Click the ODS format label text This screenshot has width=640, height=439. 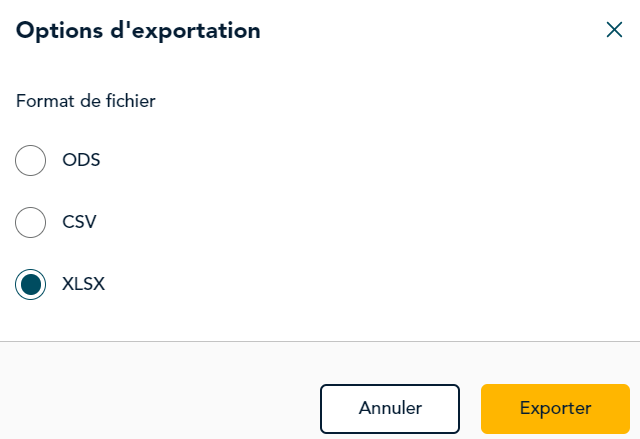coord(81,160)
